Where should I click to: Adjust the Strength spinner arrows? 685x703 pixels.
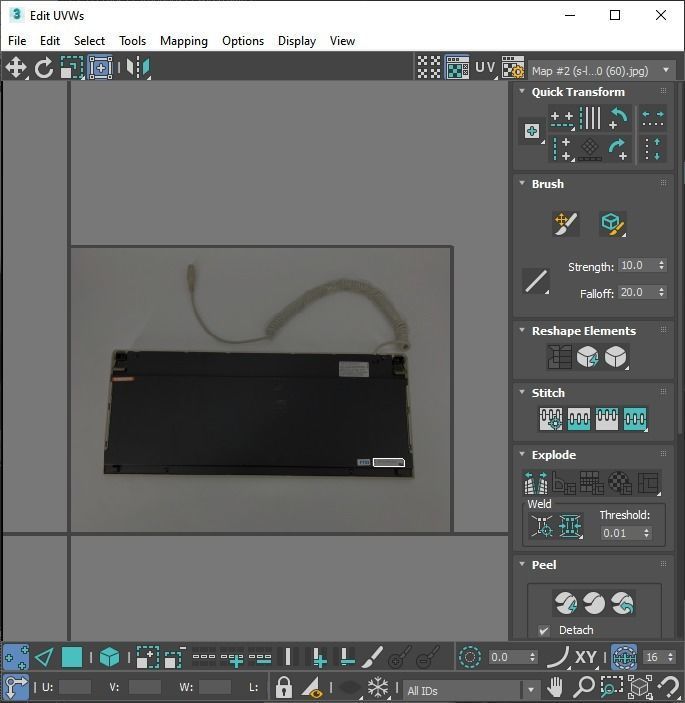(x=662, y=265)
